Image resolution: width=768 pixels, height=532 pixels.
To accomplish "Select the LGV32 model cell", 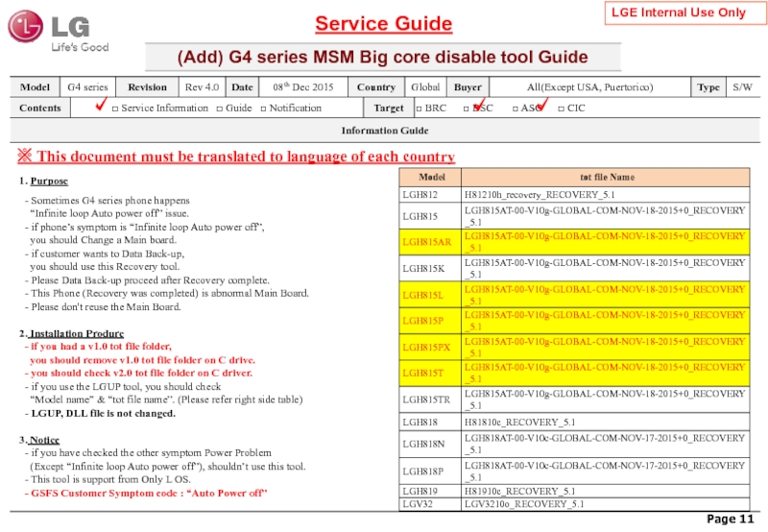I will click(x=430, y=504).
